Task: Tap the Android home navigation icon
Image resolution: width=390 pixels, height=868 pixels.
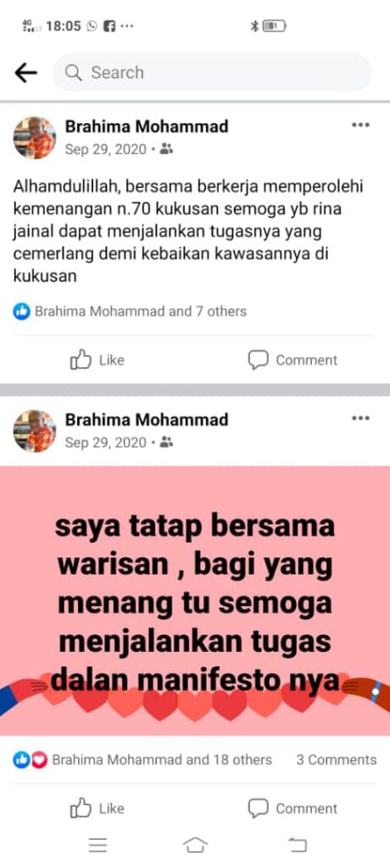Action: tap(195, 845)
